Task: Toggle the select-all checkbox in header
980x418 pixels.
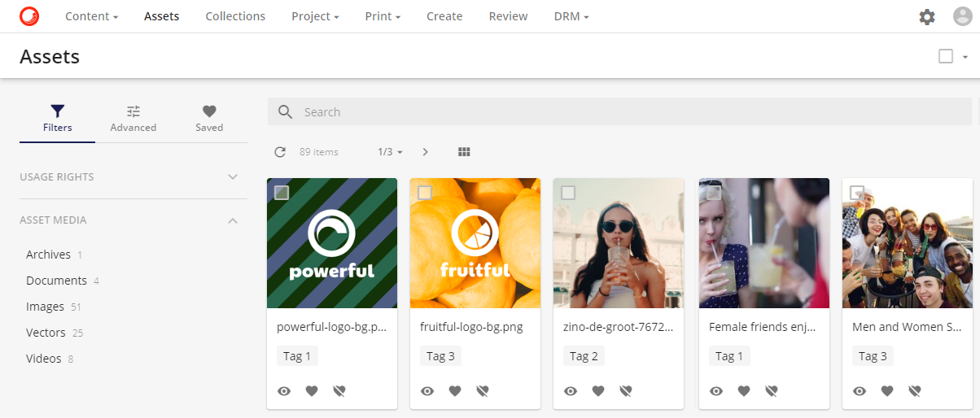Action: click(946, 56)
